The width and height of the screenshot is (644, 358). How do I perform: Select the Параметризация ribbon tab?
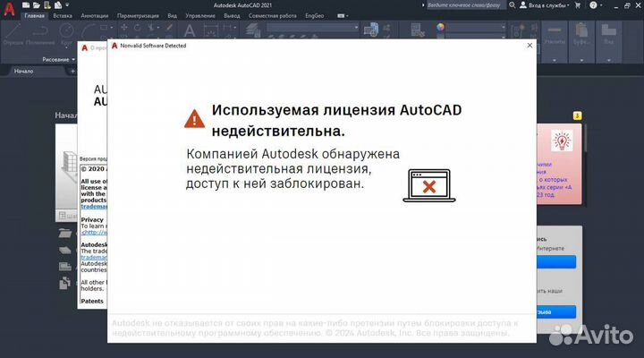click(138, 16)
